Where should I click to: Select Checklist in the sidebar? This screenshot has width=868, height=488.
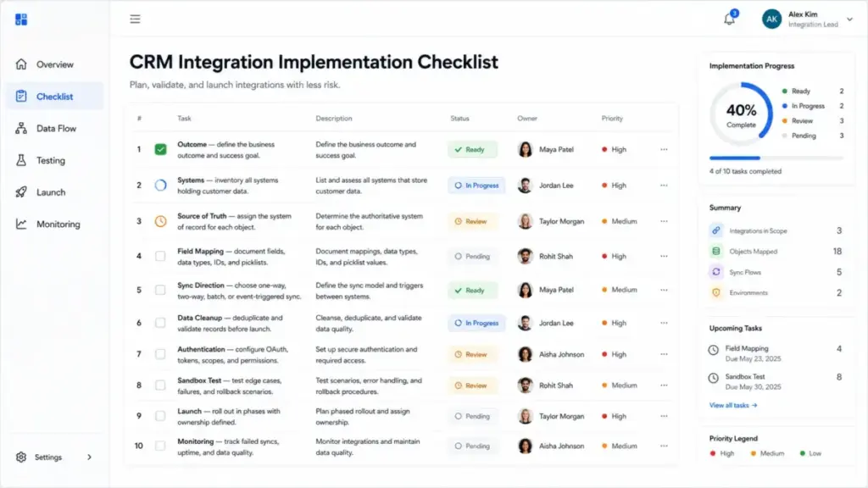click(x=55, y=97)
